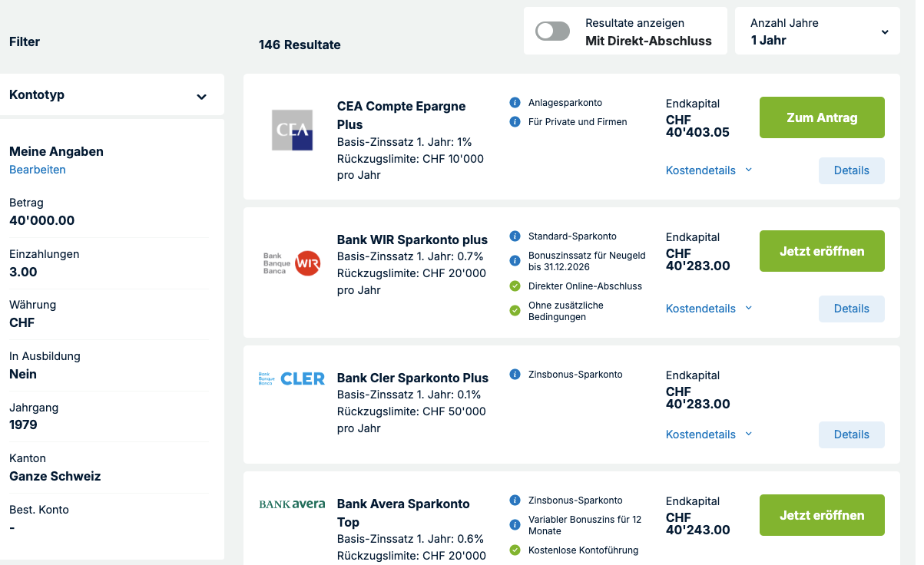Screen dimensions: 924x565
Task: Click Bearbeiten link under Meine Angaben
Action: coord(38,170)
